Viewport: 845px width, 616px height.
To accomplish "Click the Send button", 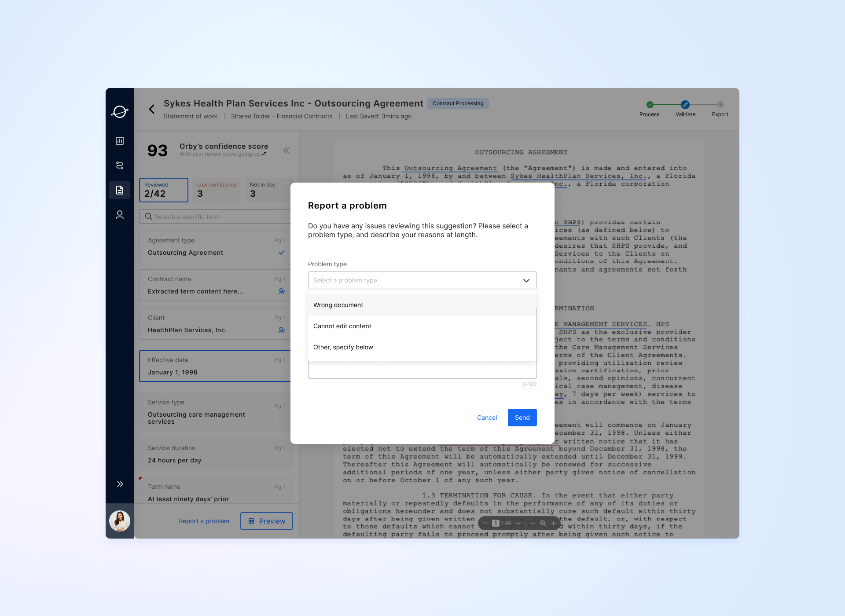I will click(x=522, y=418).
